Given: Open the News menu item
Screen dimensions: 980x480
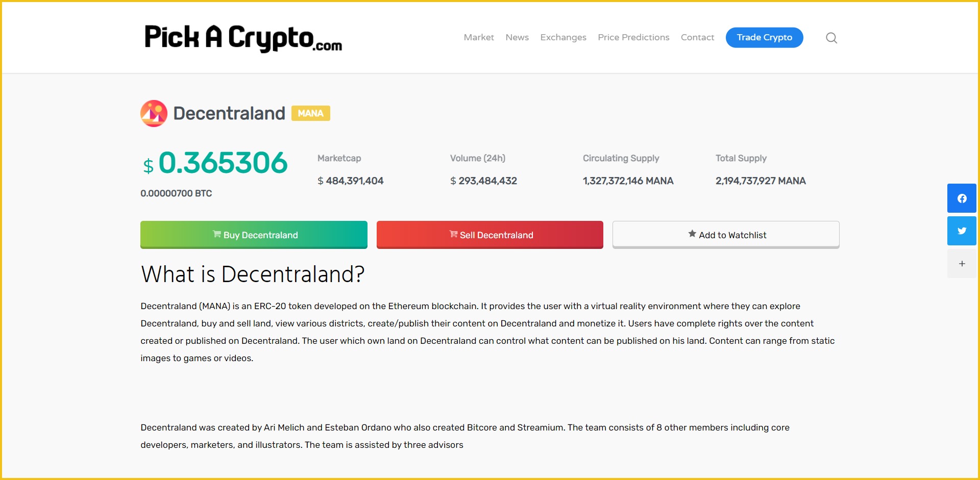Looking at the screenshot, I should (x=517, y=37).
